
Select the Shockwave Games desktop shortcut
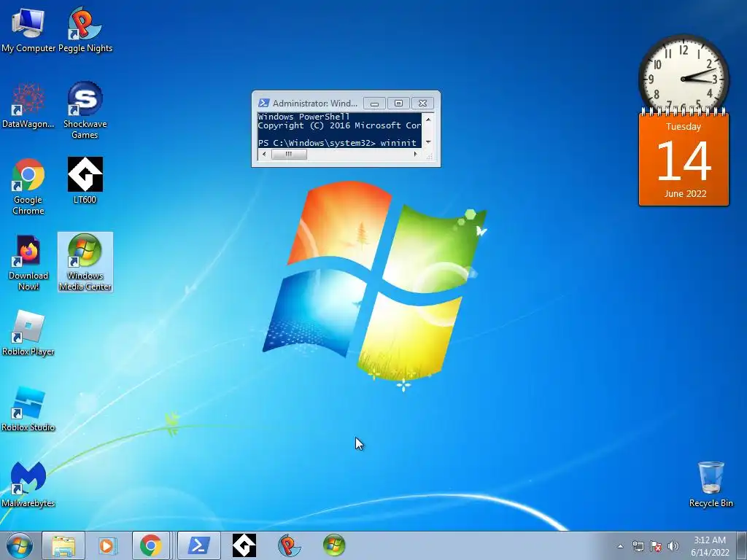85,111
